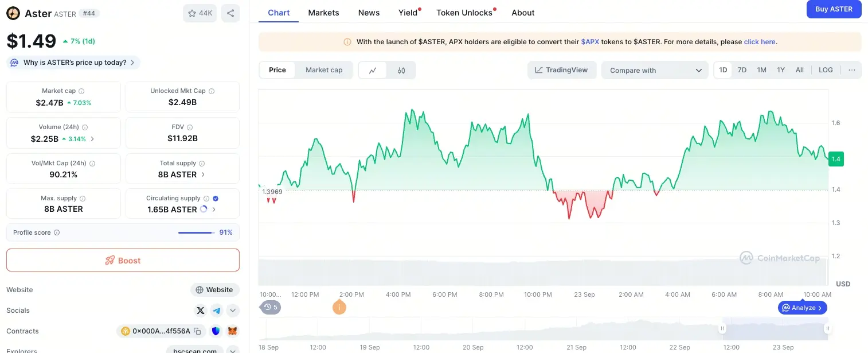Click Profile score info icon
The height and width of the screenshot is (353, 868).
(x=57, y=233)
